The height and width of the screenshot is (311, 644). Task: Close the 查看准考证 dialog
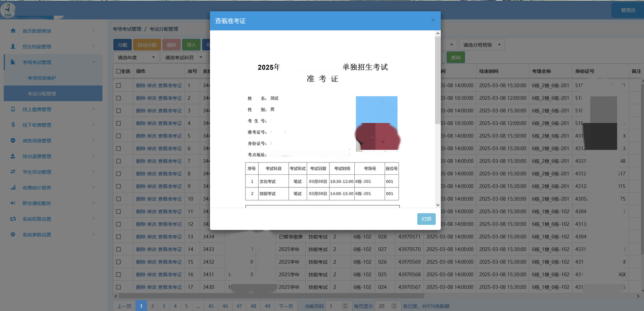click(x=433, y=20)
